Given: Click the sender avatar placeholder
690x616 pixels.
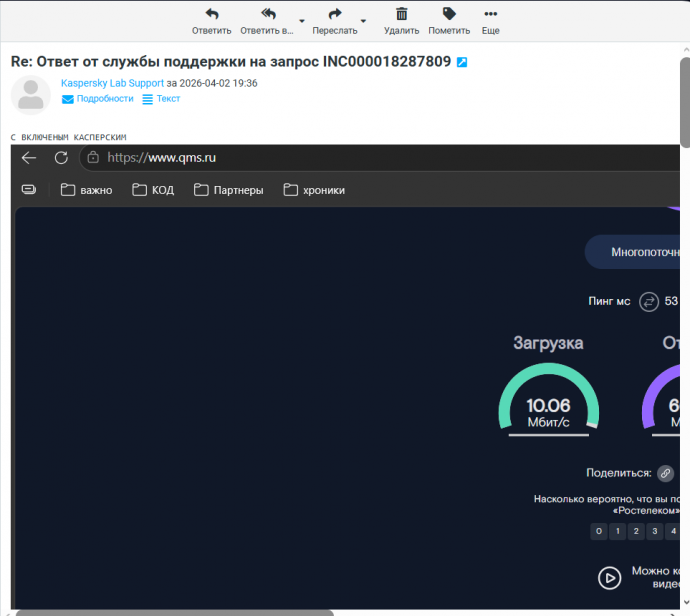Looking at the screenshot, I should 31,94.
